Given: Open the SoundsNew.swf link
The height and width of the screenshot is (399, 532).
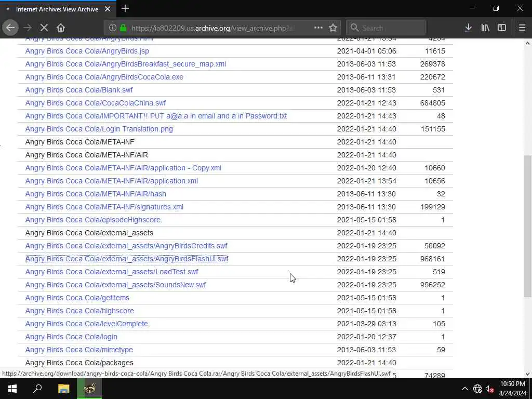Looking at the screenshot, I should point(116,285).
